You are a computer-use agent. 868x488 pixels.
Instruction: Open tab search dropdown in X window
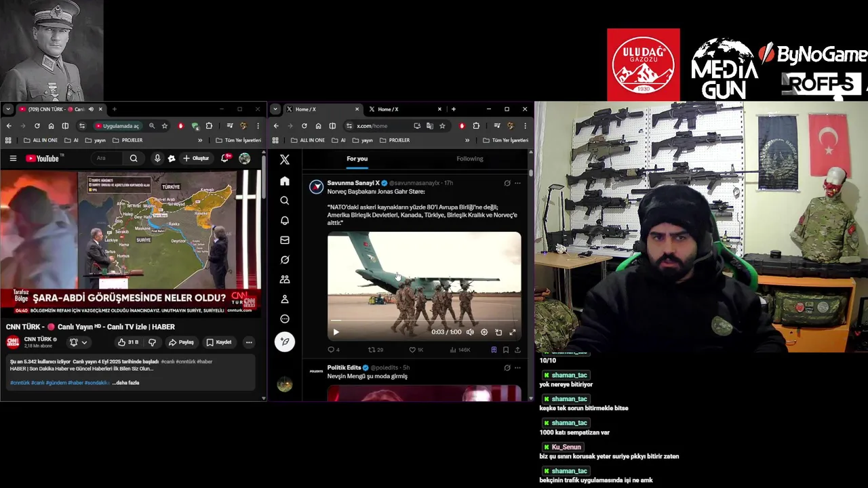[275, 109]
